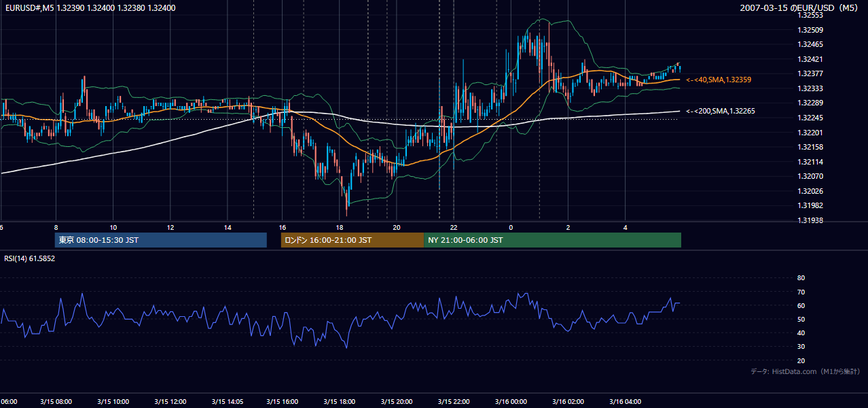Click bottom timestamp 3/16 00:00
Viewport: 868px width, 408px height.
511,401
